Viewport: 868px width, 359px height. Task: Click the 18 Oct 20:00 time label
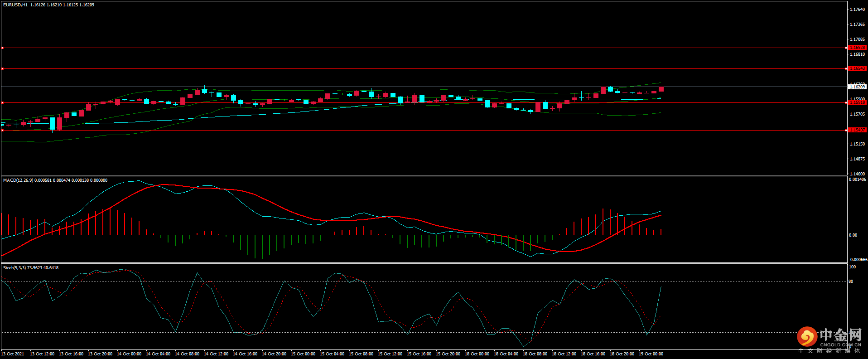[622, 354]
